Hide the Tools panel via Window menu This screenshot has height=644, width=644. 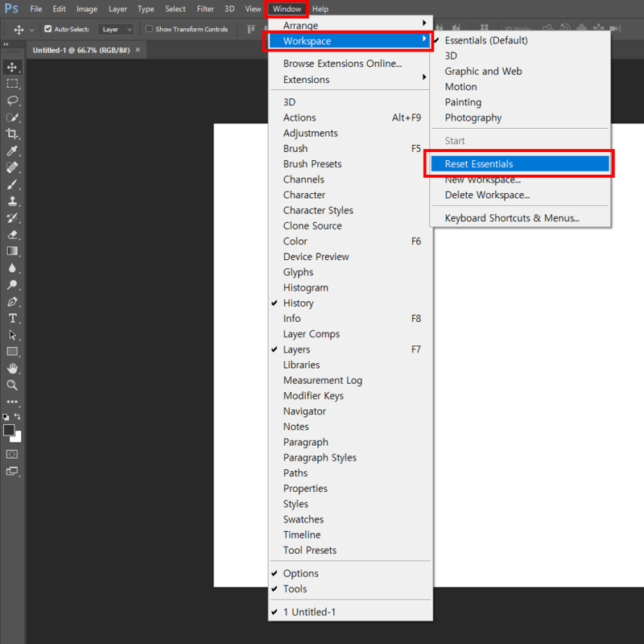(x=350, y=589)
